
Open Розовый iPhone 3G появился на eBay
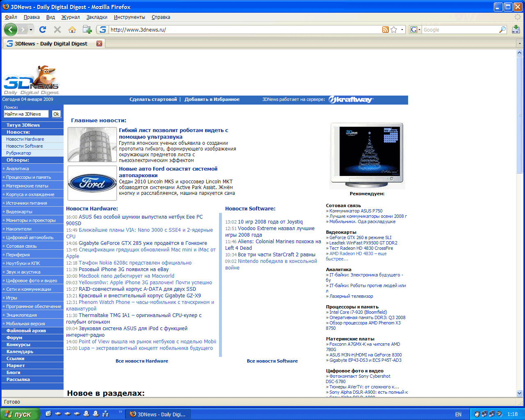pyautogui.click(x=123, y=269)
